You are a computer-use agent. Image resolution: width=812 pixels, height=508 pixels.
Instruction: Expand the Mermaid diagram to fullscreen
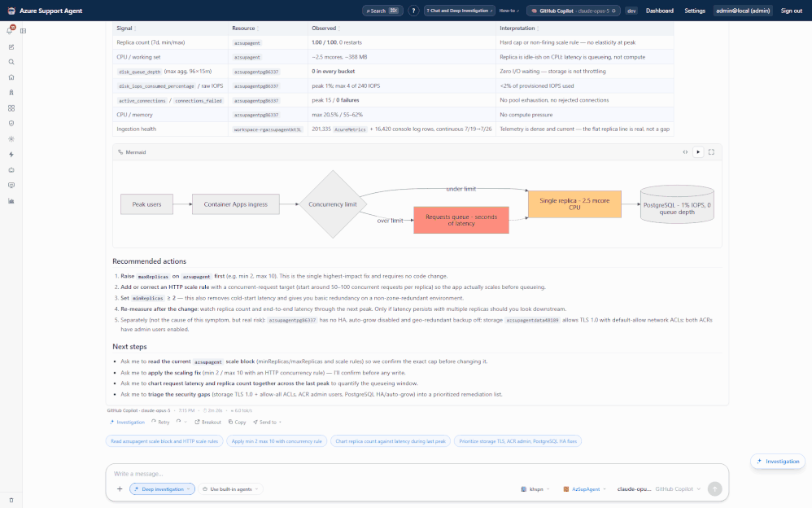[712, 152]
